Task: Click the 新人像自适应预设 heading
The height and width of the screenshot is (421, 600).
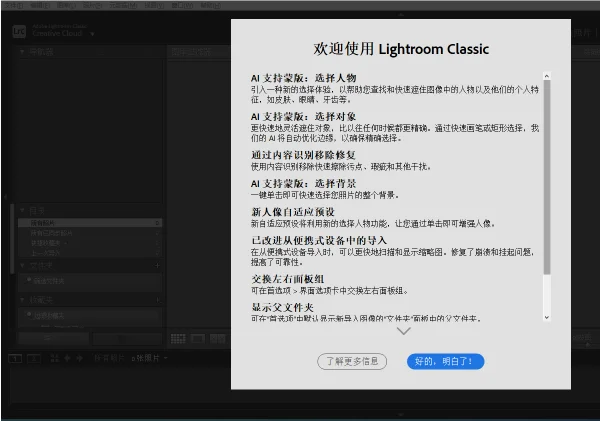Action: click(293, 212)
